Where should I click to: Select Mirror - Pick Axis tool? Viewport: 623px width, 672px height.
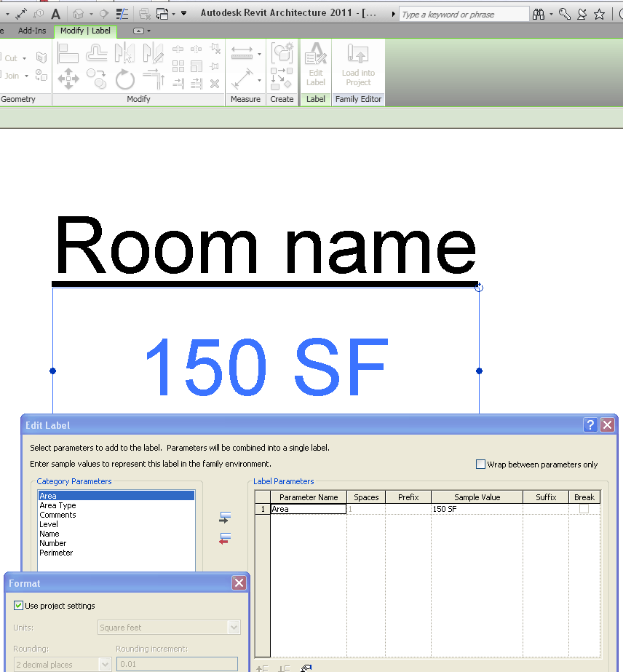tap(124, 53)
